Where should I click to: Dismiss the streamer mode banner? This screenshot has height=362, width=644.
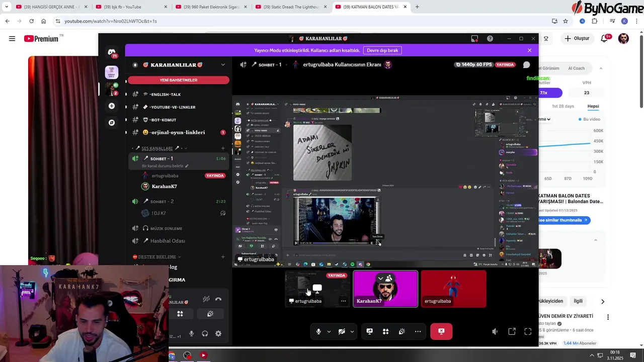tap(529, 50)
